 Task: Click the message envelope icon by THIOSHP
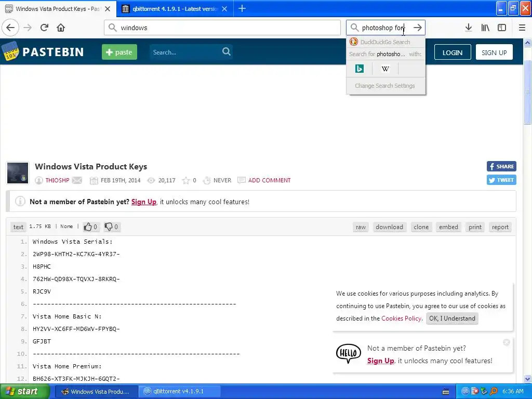tap(77, 180)
